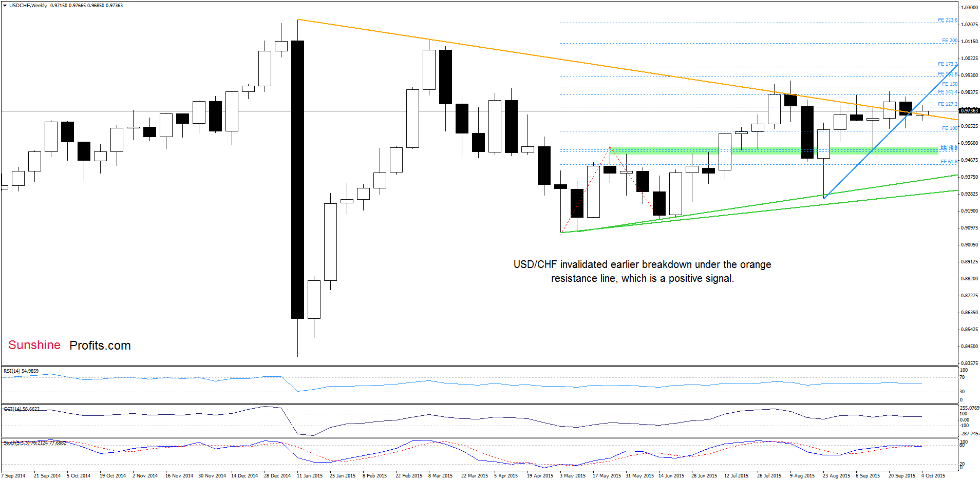Viewport: 980px width, 480px height.
Task: Click the 26 Jul 2015 date label
Action: (x=769, y=476)
